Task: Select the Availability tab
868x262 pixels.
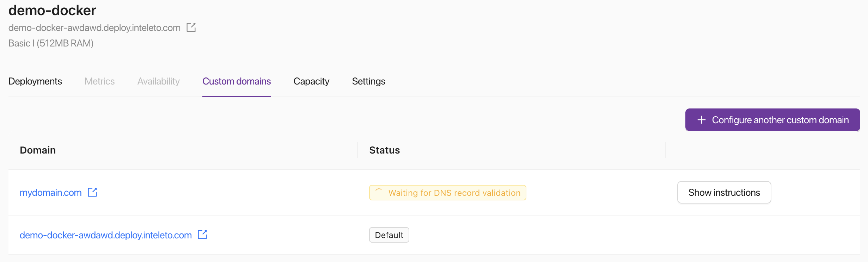Action: [159, 81]
